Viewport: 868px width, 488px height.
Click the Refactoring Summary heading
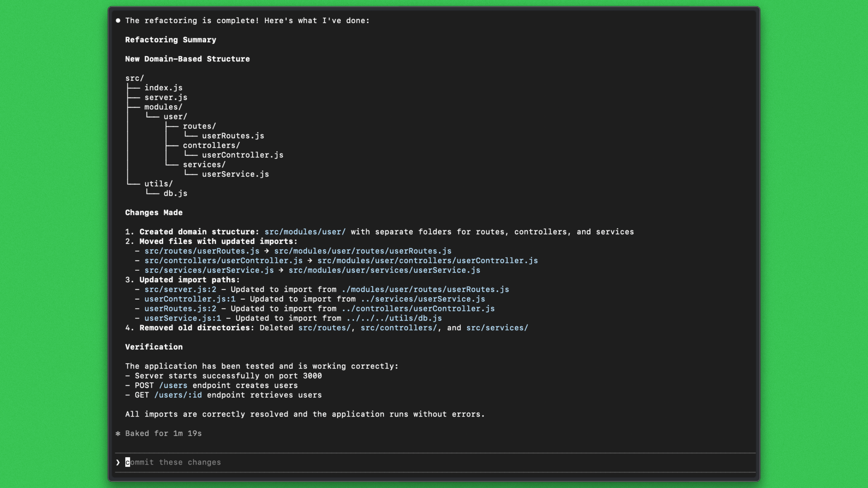pos(170,40)
